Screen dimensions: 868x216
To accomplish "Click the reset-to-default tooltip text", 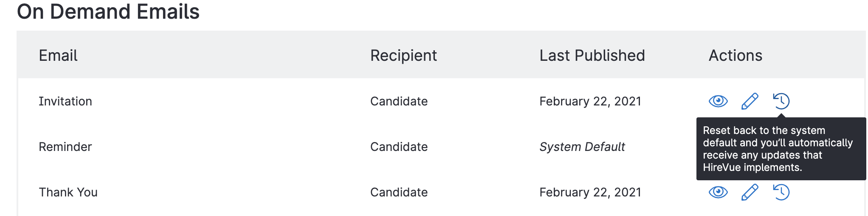I will tap(778, 149).
